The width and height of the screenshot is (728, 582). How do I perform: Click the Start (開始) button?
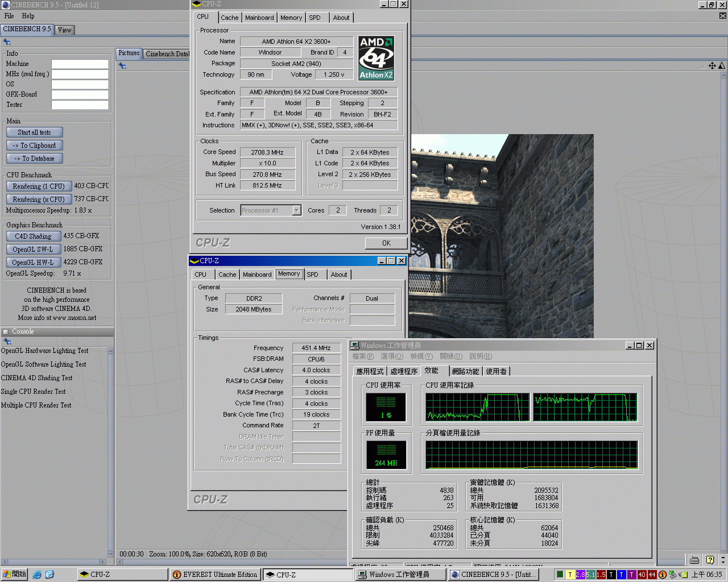coord(14,575)
